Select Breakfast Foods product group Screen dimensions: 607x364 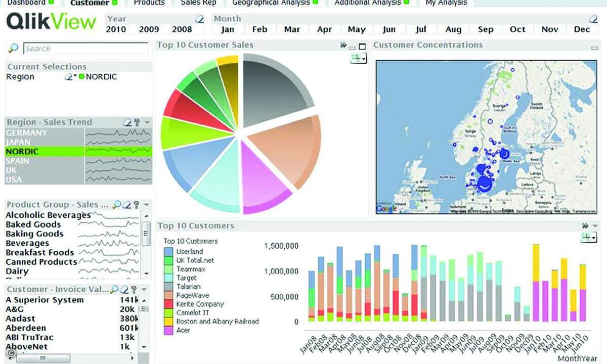pos(39,252)
